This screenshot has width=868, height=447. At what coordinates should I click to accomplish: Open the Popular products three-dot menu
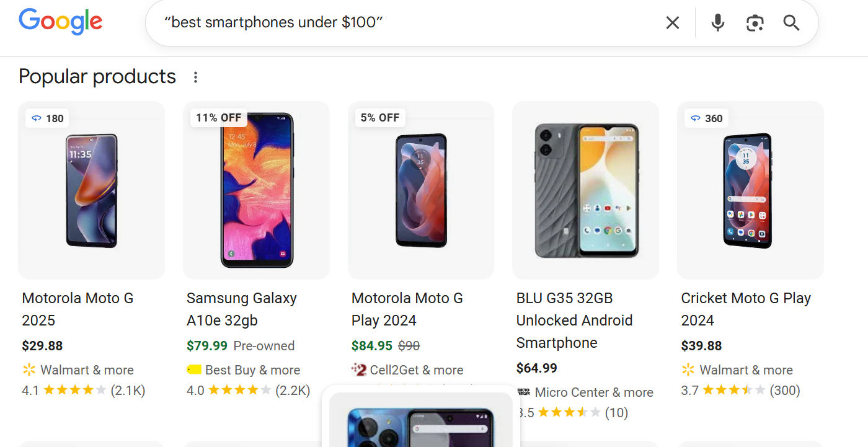tap(196, 76)
